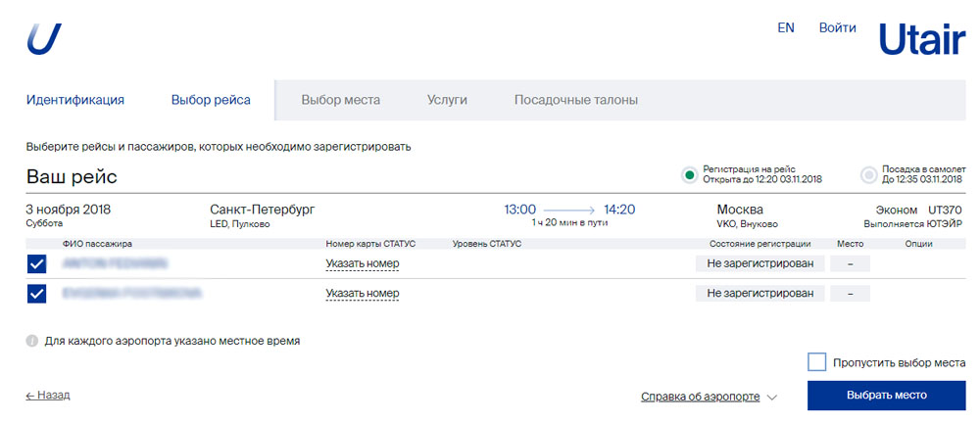Click Указать номер for second passenger

pyautogui.click(x=363, y=293)
